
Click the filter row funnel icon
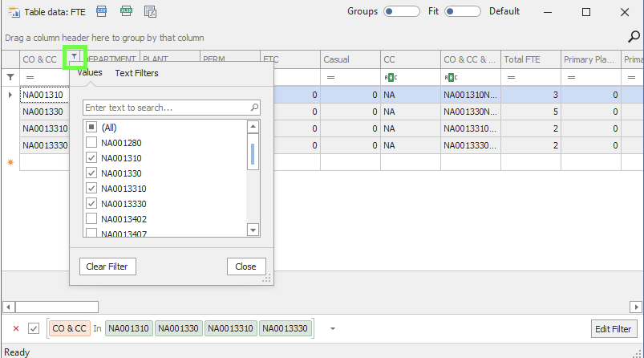coord(10,77)
